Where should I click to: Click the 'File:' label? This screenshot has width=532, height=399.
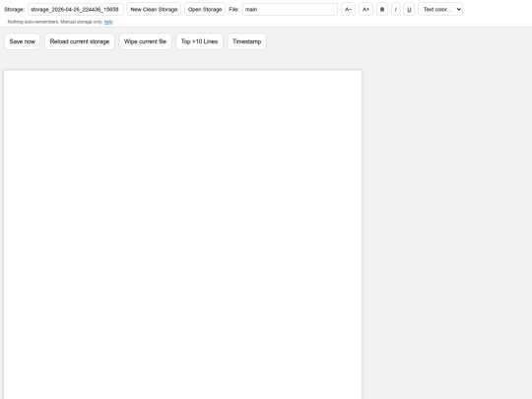[x=233, y=9]
